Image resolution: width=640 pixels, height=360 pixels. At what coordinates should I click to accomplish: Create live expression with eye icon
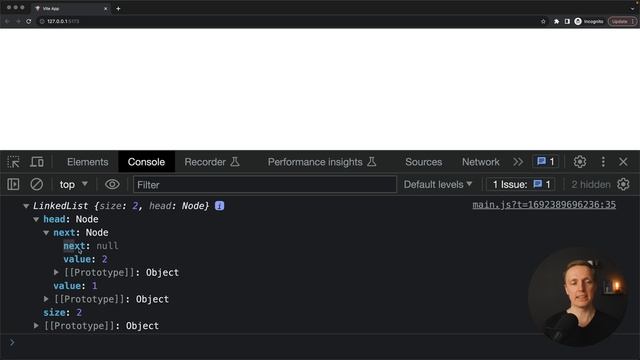[112, 184]
